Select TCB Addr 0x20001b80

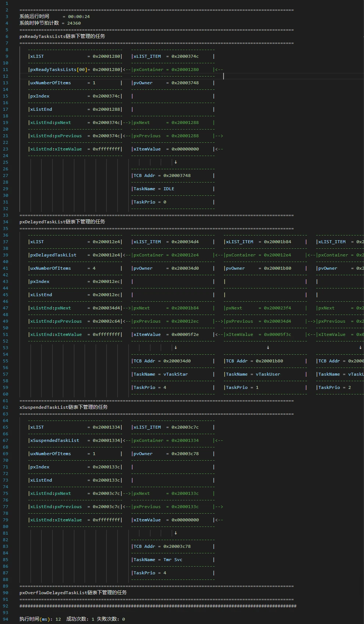pos(270,361)
